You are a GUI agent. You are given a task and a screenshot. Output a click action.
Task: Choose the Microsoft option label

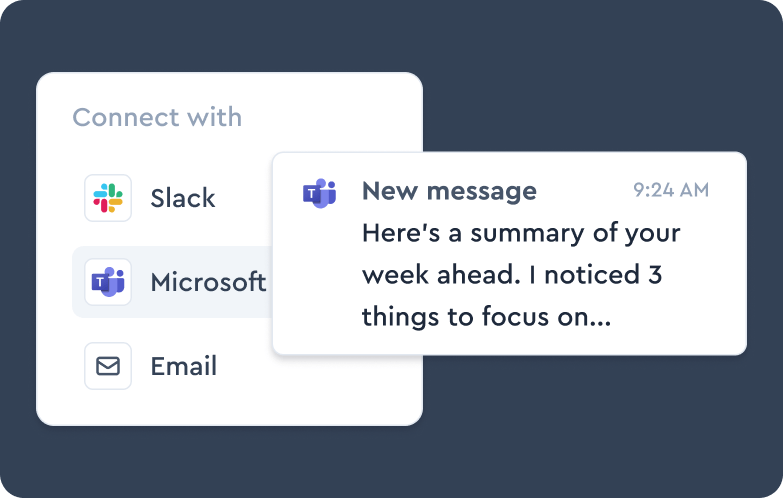coord(208,282)
